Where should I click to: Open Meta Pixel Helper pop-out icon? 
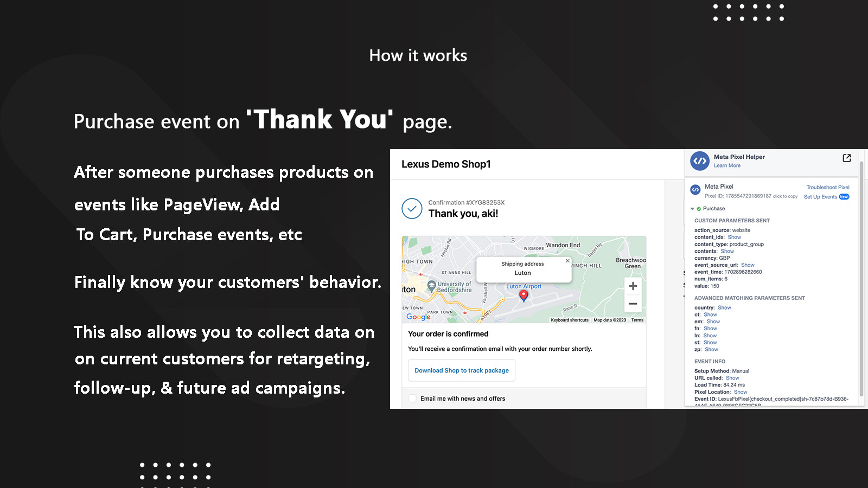[846, 158]
